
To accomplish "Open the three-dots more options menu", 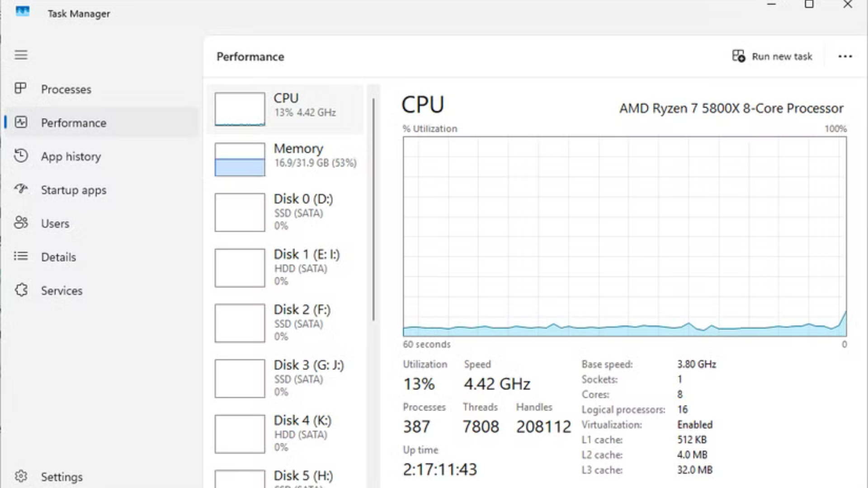I will [845, 56].
